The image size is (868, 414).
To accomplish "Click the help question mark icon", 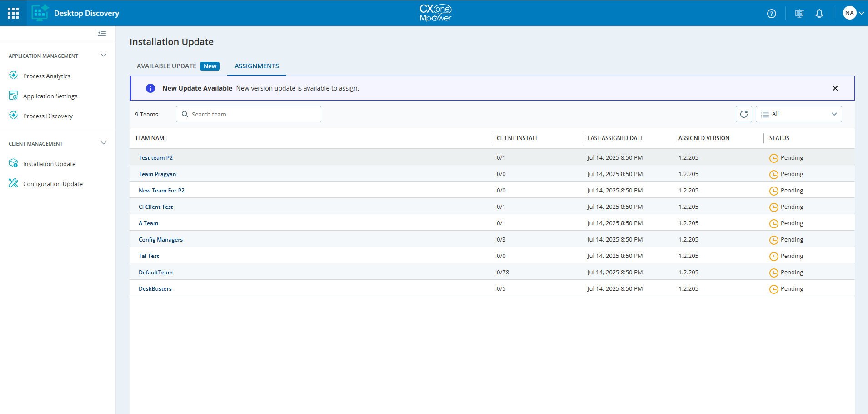I will [x=771, y=14].
